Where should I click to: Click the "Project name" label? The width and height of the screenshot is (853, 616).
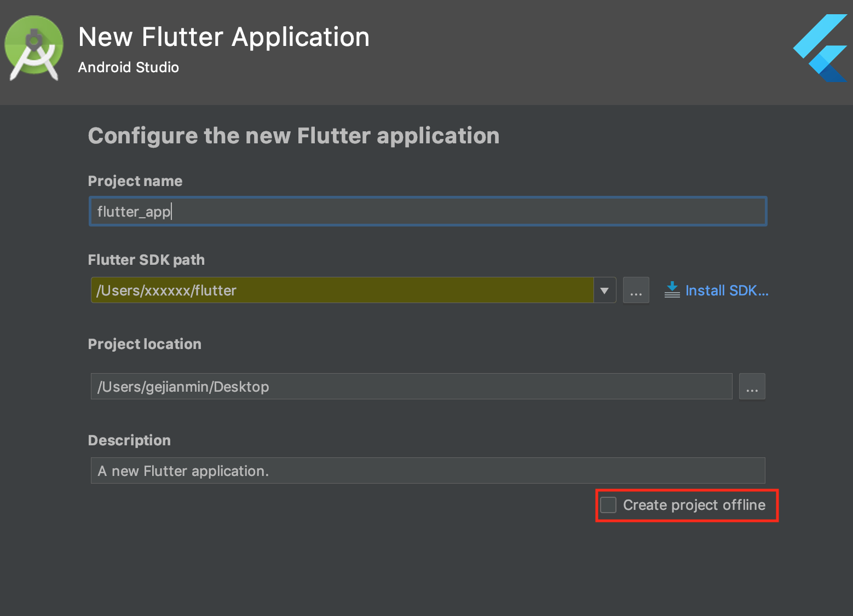point(135,181)
